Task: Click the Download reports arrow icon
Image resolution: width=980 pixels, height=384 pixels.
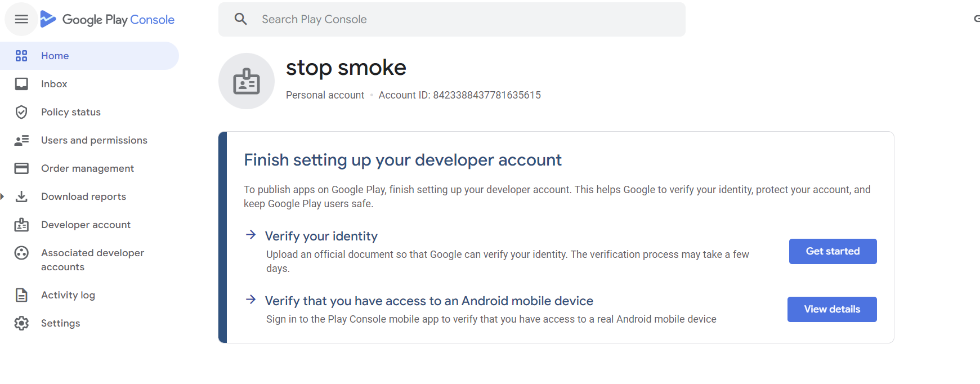Action: pos(21,197)
